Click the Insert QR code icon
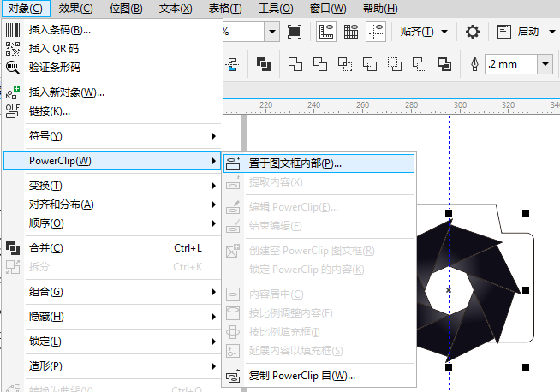 [x=13, y=48]
